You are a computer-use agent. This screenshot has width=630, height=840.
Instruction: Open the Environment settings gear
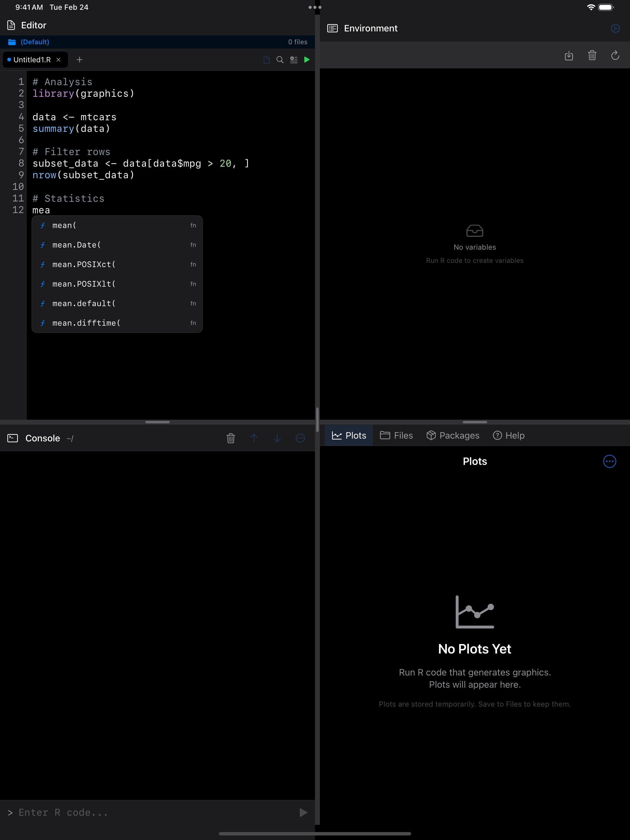(615, 28)
